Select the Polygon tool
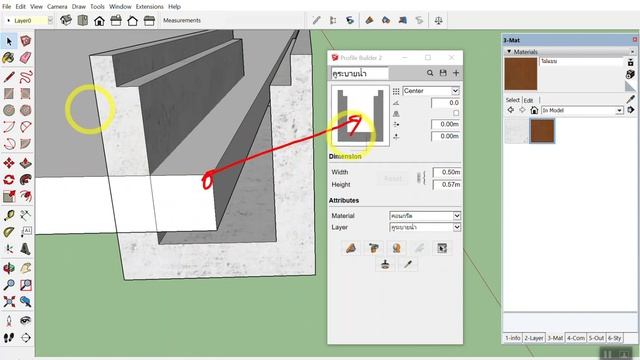Image resolution: width=640 pixels, height=360 pixels. tap(26, 110)
